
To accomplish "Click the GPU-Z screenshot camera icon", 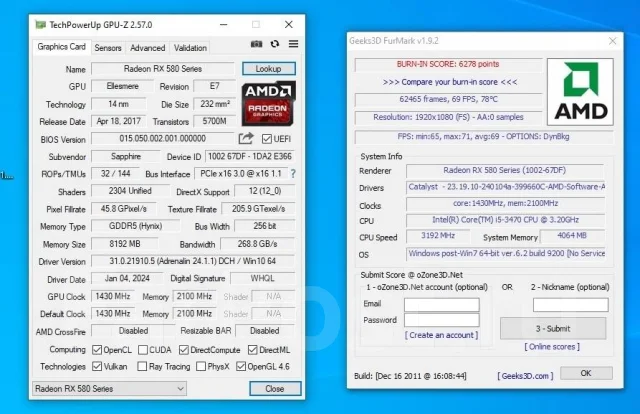I will [x=256, y=44].
